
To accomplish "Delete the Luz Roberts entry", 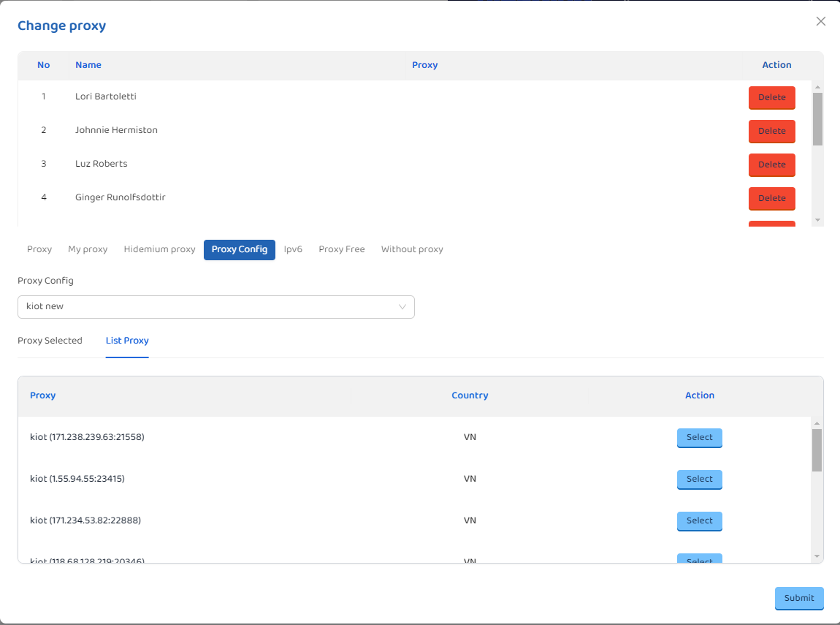I will tap(771, 164).
